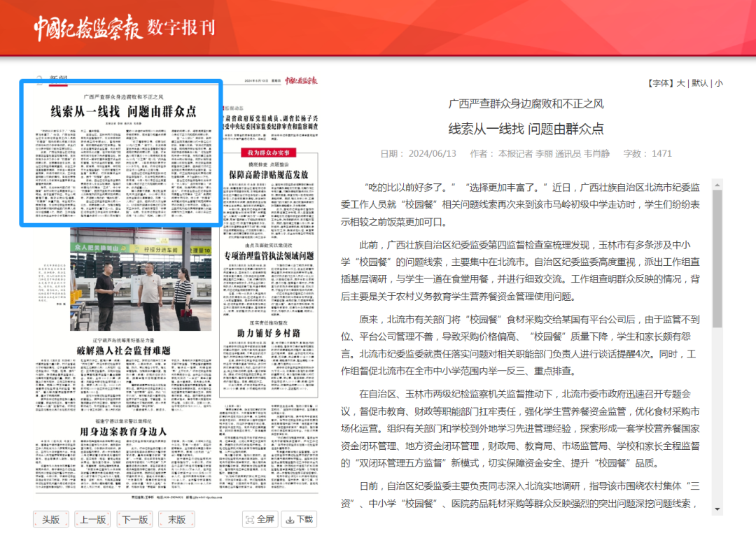Click scrollbar down arrow of article text
Screen dimensions: 756x538
pos(717,509)
